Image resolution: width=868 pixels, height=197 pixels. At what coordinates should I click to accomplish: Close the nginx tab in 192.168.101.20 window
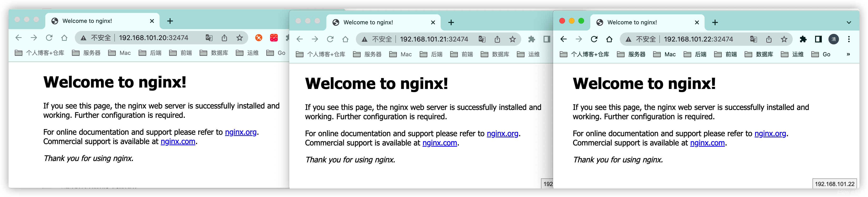[152, 21]
